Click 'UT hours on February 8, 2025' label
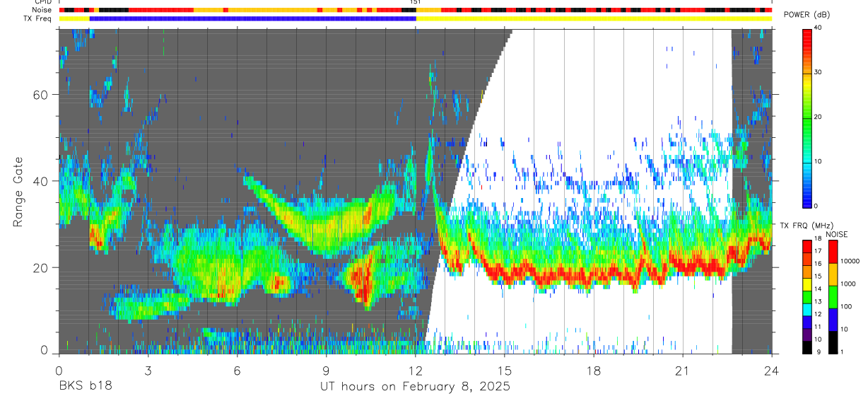This screenshot has width=868, height=401. point(415,387)
